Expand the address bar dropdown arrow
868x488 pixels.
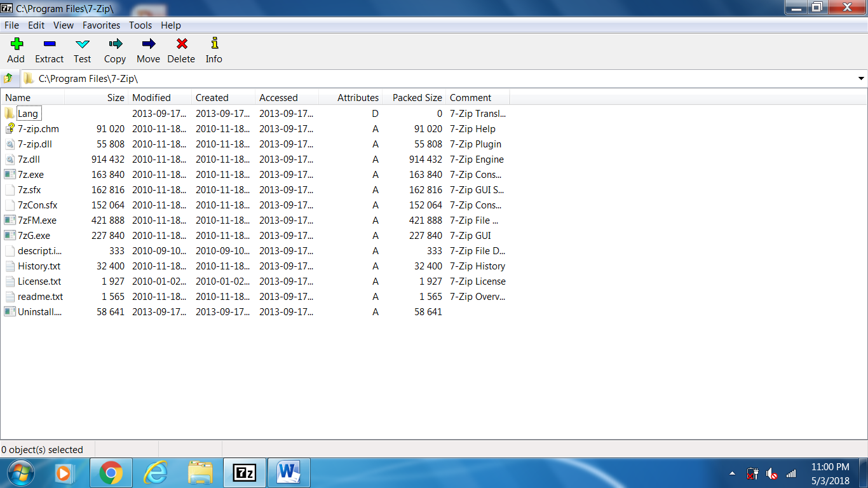click(861, 79)
